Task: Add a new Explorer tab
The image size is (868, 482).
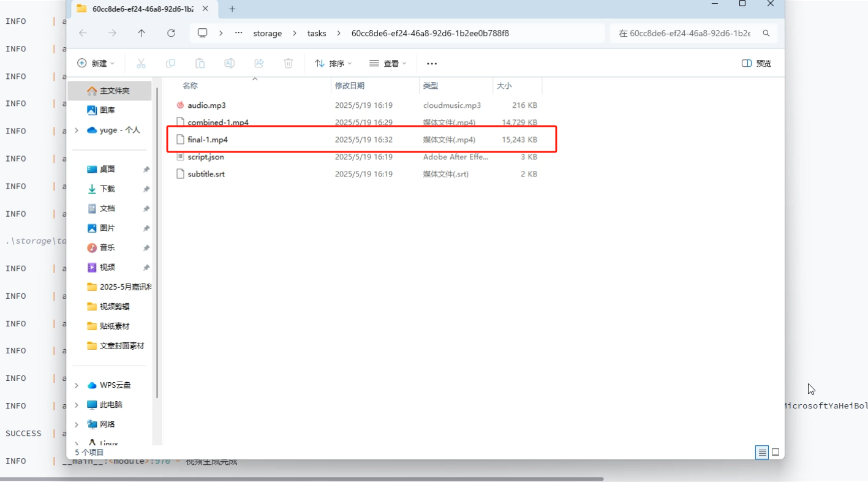Action: pyautogui.click(x=232, y=9)
